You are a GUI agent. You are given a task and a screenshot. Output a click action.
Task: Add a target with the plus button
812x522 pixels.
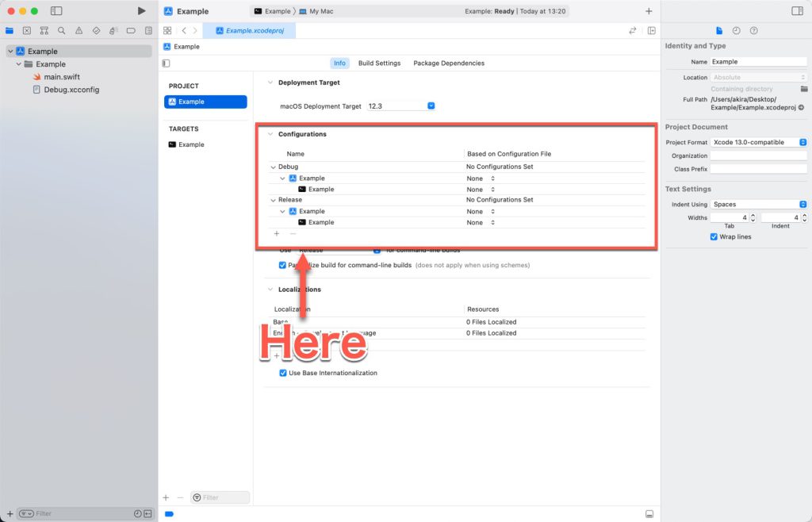tap(166, 497)
